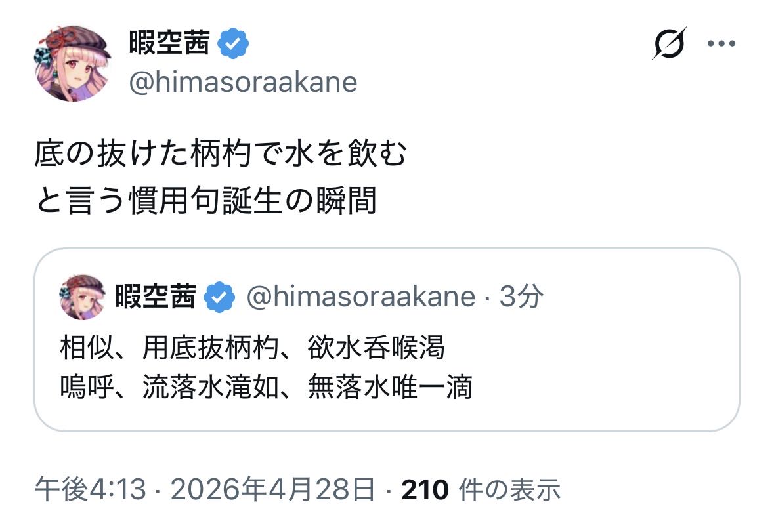Click the text と言う慣用句誕生の瞬間
774x532 pixels.
pyautogui.click(x=205, y=201)
